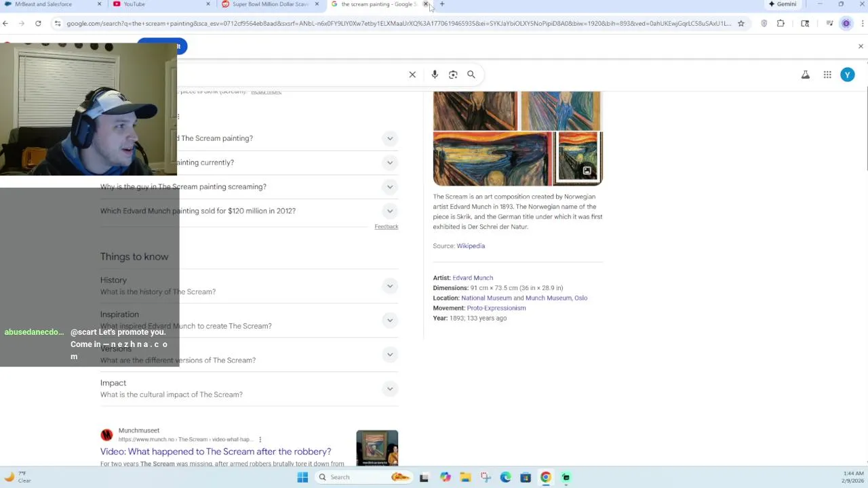The width and height of the screenshot is (868, 488).
Task: Click the Windows taskbar Search box
Action: click(x=362, y=477)
